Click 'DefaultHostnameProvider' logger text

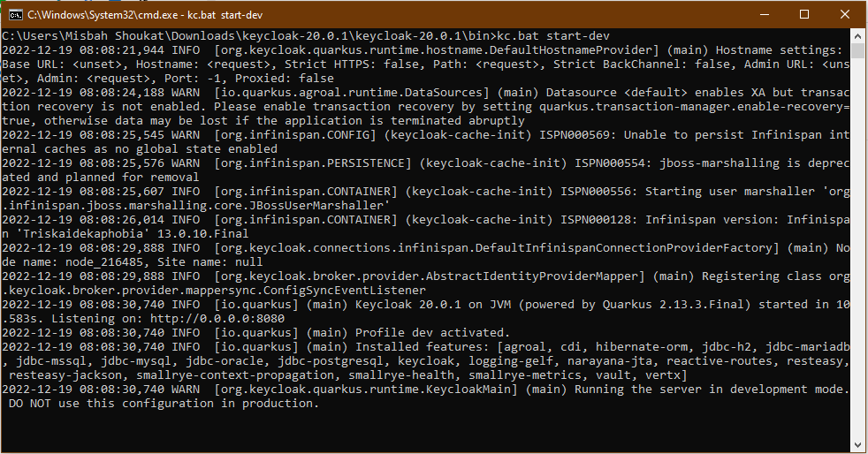pyautogui.click(x=571, y=50)
